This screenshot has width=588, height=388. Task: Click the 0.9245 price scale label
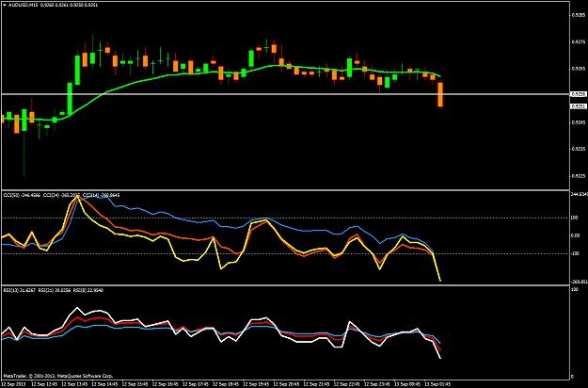pyautogui.click(x=579, y=122)
